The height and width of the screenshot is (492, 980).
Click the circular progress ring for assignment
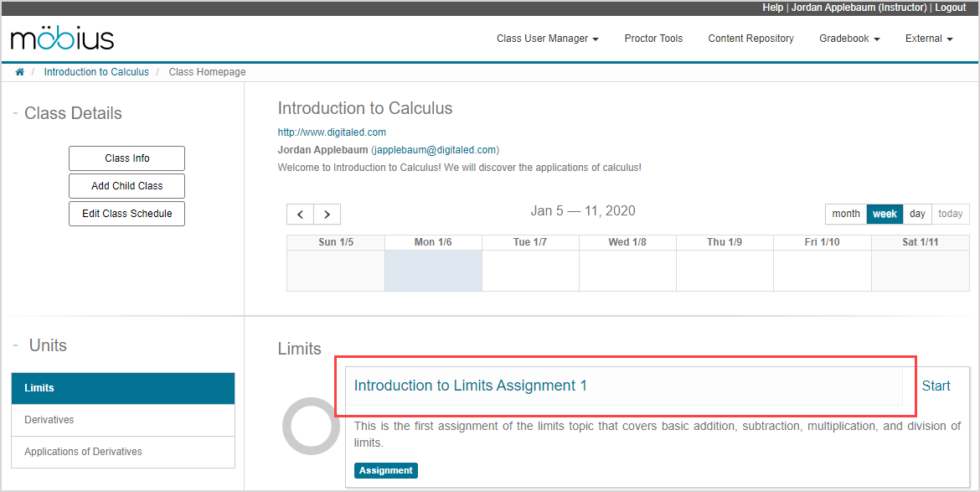coord(311,426)
